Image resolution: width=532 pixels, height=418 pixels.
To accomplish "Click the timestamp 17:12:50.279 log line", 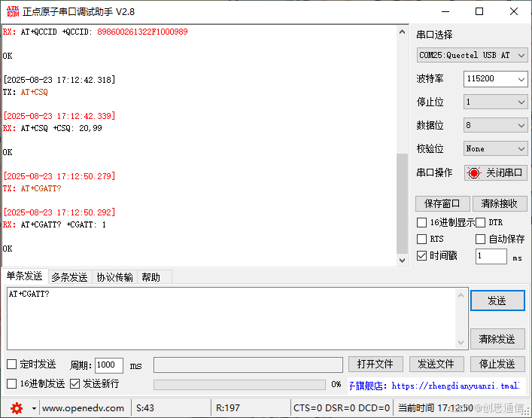I will point(59,176).
